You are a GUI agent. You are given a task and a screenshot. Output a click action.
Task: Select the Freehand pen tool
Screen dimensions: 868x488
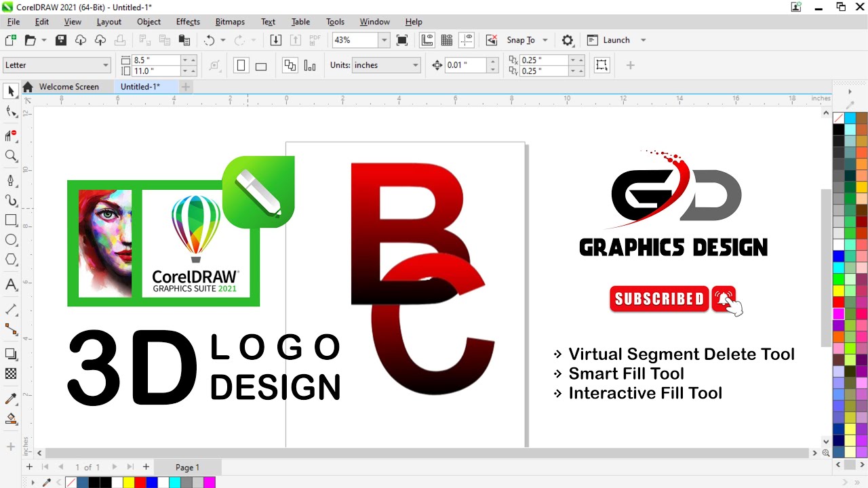point(11,180)
